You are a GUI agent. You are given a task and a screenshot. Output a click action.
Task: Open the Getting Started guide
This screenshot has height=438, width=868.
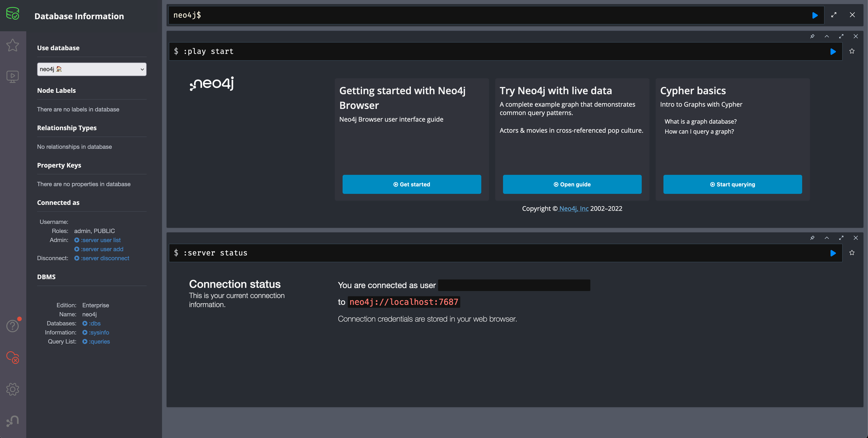click(x=412, y=184)
